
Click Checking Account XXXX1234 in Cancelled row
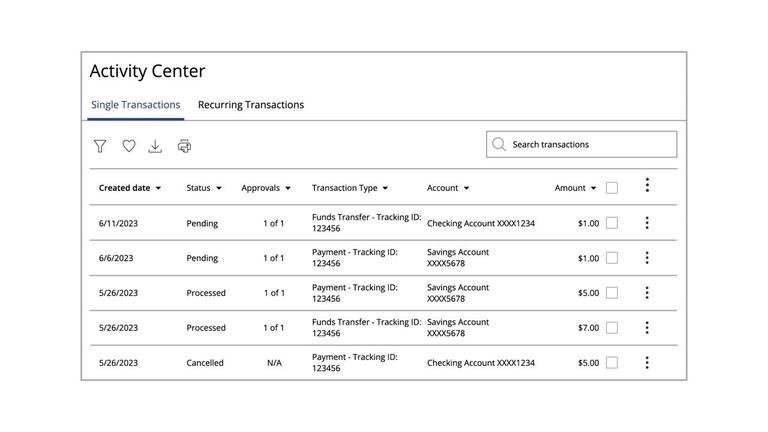[x=480, y=363]
